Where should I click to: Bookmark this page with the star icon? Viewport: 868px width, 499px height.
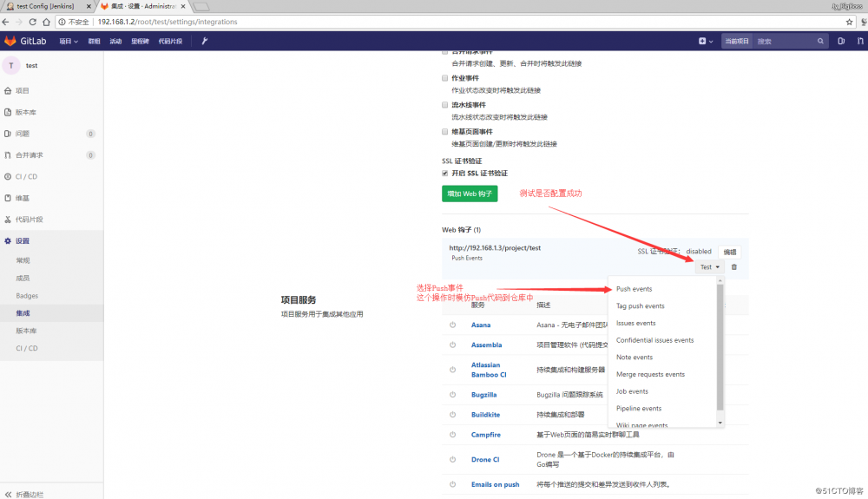[x=849, y=22]
